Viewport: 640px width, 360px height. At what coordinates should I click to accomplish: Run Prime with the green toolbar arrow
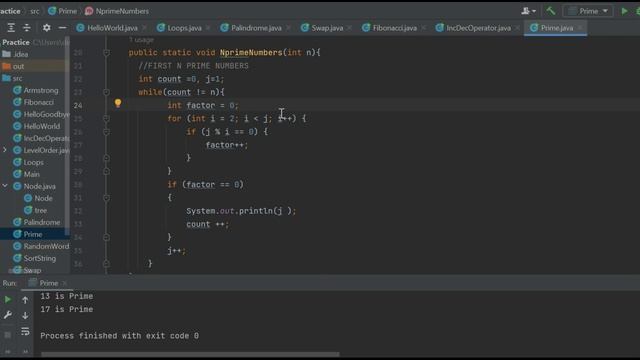tap(624, 11)
